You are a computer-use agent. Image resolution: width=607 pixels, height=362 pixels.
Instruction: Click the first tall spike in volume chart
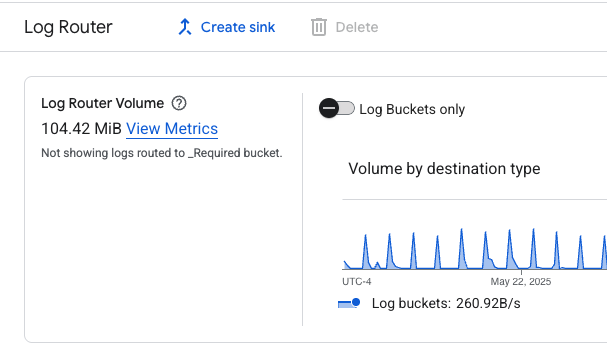pyautogui.click(x=365, y=250)
